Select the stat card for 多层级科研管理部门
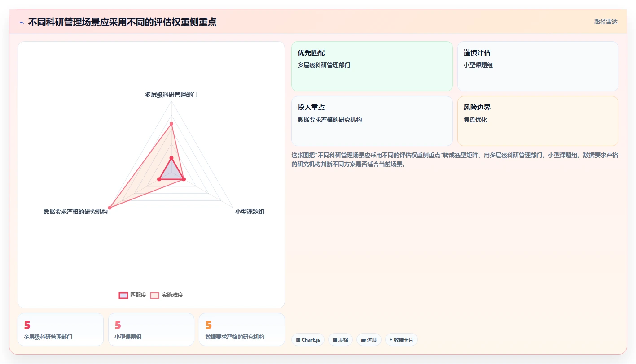The image size is (636, 364). [61, 329]
